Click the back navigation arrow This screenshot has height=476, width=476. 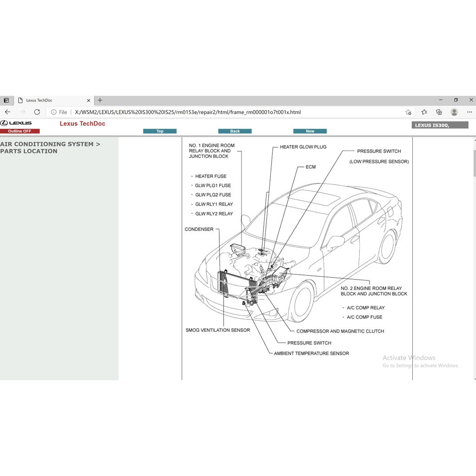(x=7, y=112)
